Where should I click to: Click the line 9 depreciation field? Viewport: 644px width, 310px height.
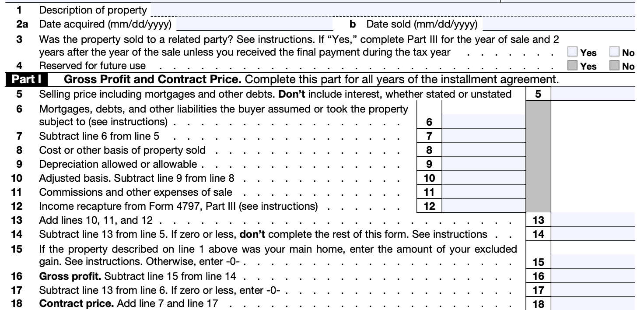point(483,164)
